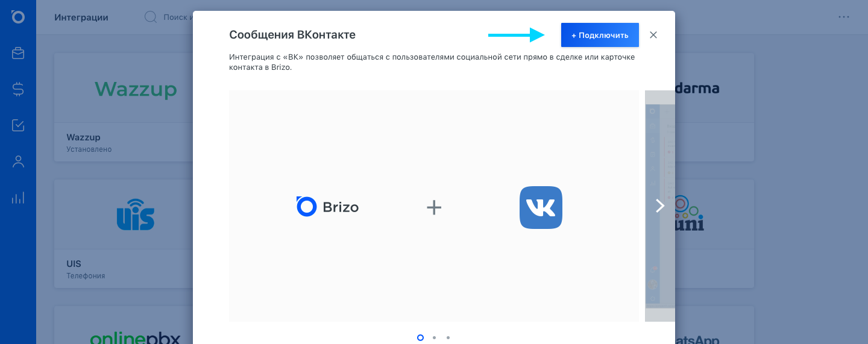Open the bar chart analytics icon
Image resolution: width=868 pixels, height=344 pixels.
18,198
